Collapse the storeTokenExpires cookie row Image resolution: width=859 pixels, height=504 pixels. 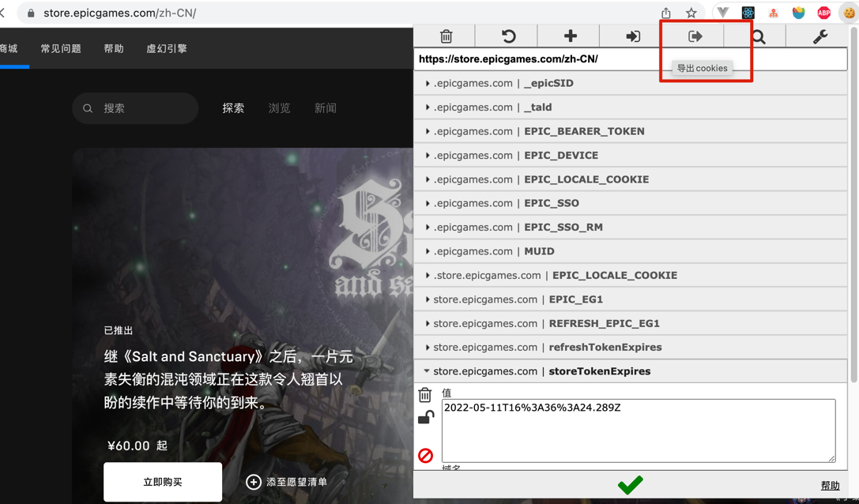(630, 371)
